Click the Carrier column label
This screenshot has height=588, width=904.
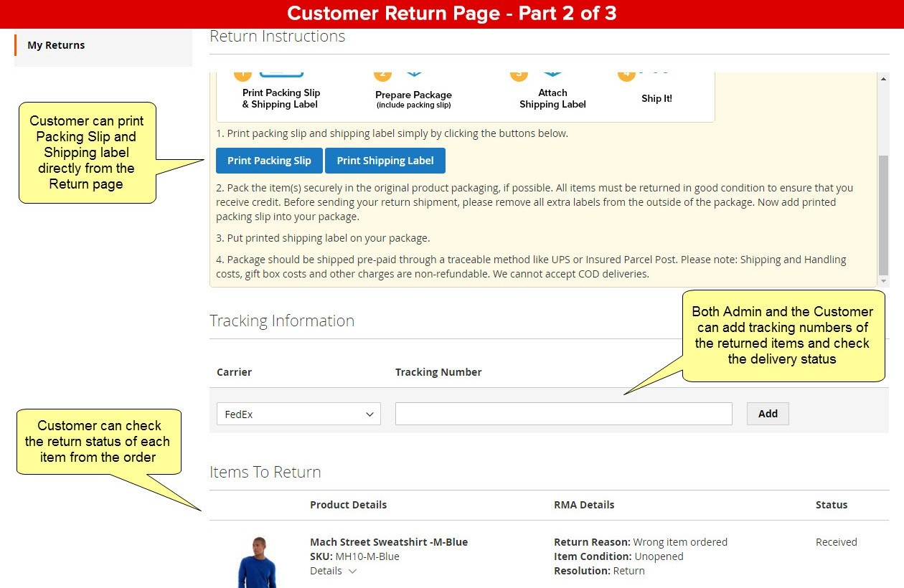click(x=234, y=372)
